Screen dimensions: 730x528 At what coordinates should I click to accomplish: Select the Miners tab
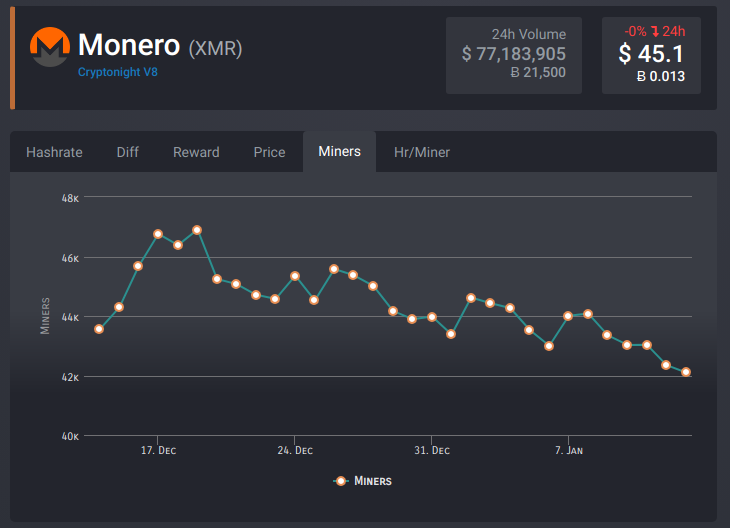point(339,151)
